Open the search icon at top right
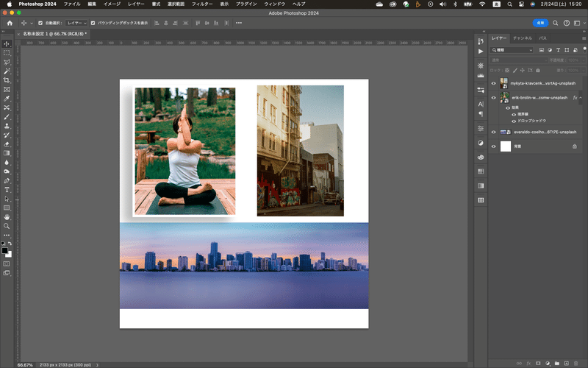The width and height of the screenshot is (588, 368). (x=556, y=23)
